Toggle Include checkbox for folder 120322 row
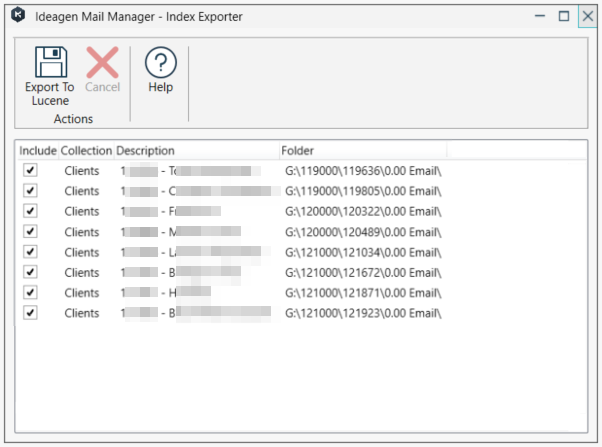602x447 pixels. click(30, 211)
